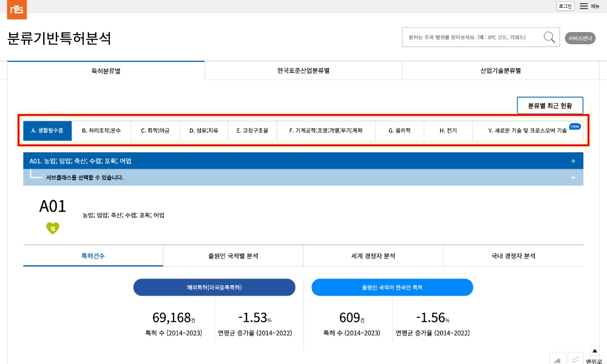Click the 메뉴 label text
607x364 pixels.
click(595, 6)
